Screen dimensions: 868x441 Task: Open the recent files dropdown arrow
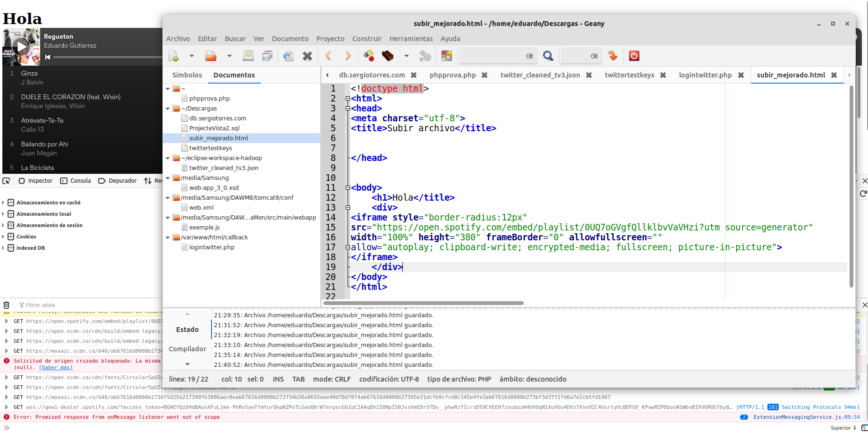[230, 56]
